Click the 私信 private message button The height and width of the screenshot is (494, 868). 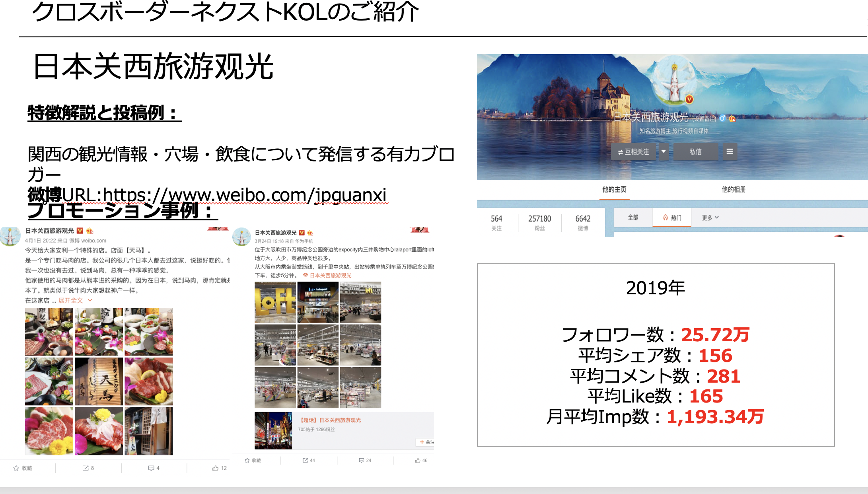coord(695,152)
